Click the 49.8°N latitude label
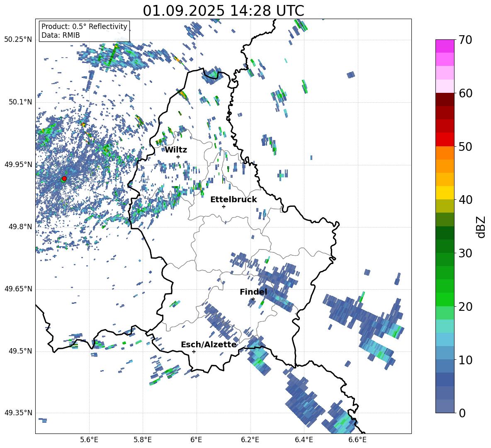Viewport: 491px width, 448px height. 20,226
